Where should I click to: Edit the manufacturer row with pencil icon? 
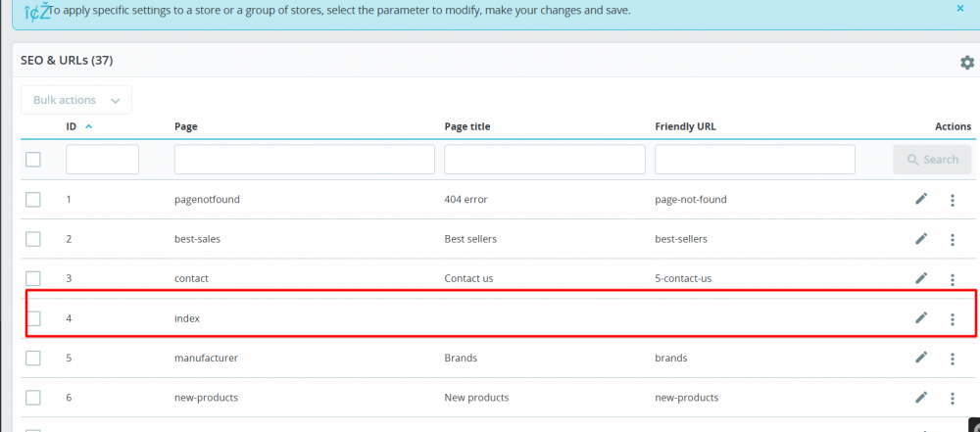920,358
